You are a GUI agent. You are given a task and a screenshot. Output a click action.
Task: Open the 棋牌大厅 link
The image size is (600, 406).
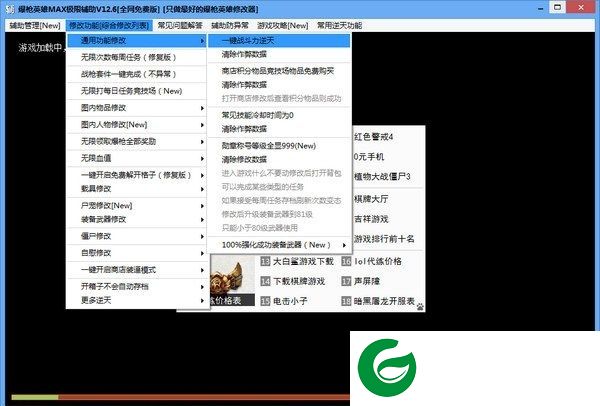coord(371,199)
